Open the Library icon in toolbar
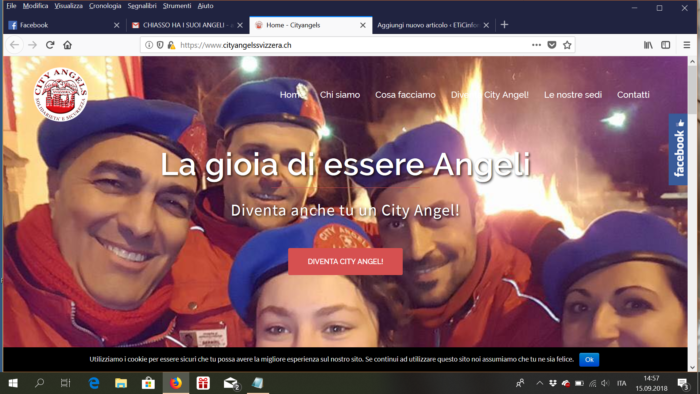 (648, 45)
